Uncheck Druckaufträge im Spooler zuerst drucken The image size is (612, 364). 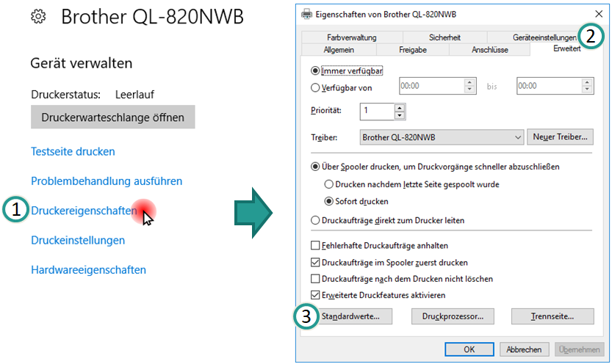(315, 262)
